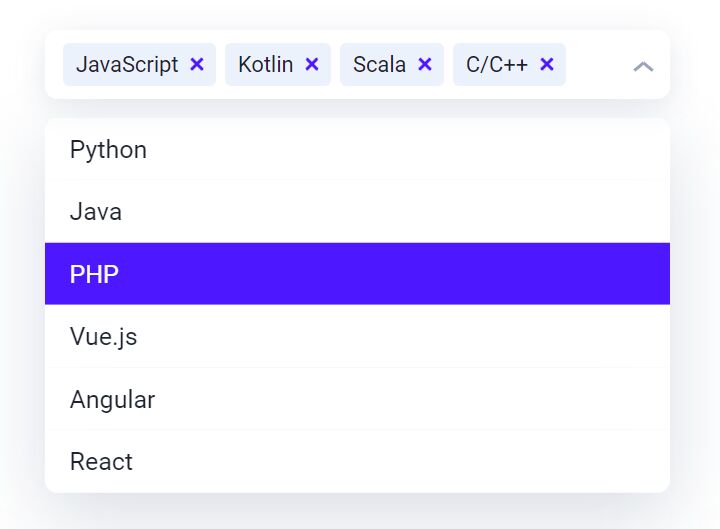Remove the Kotlin tag

(312, 64)
